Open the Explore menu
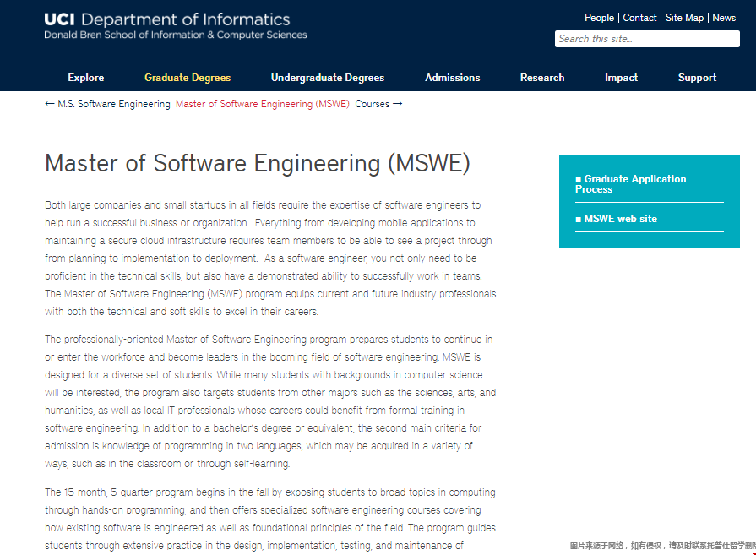Screen dimensions: 756x555 [86, 78]
